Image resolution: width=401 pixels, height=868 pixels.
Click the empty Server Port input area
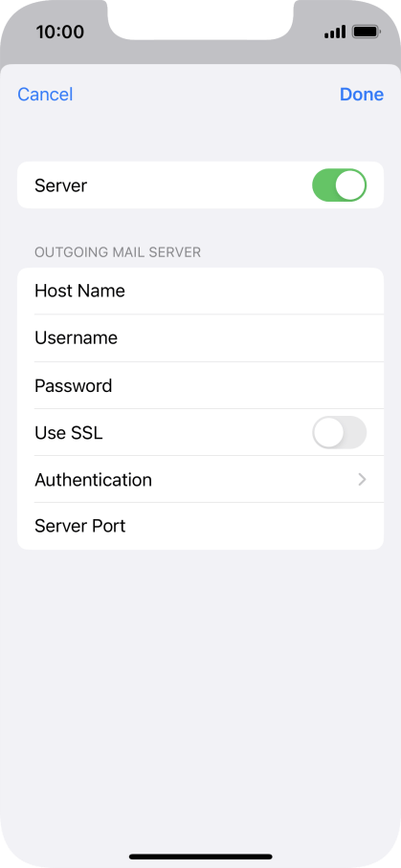point(255,526)
